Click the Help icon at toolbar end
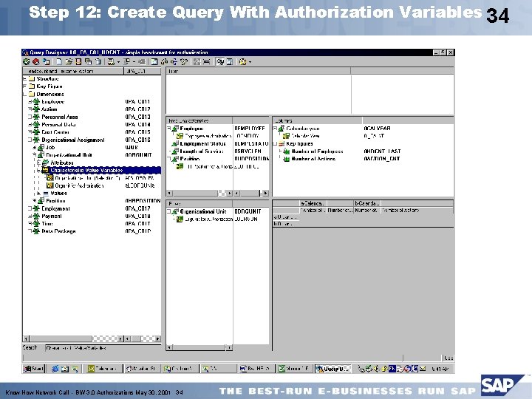The image size is (532, 399). [242, 62]
